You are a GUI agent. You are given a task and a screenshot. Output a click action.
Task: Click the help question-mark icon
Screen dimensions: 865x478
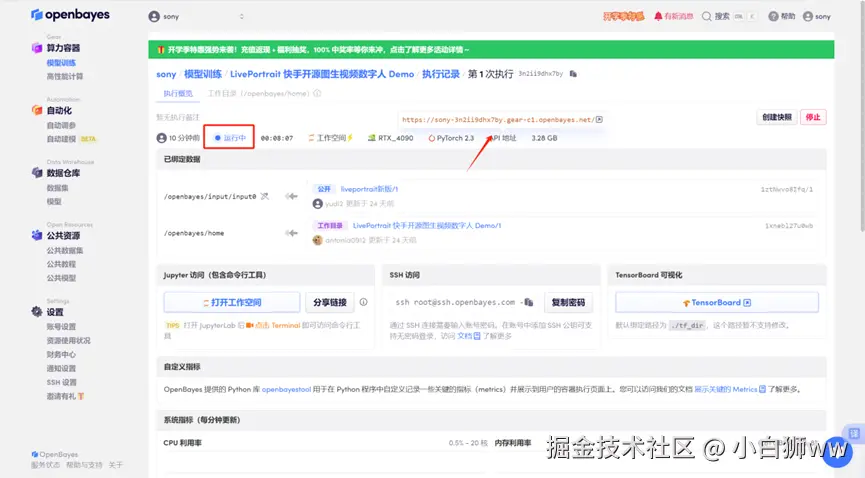(x=773, y=17)
